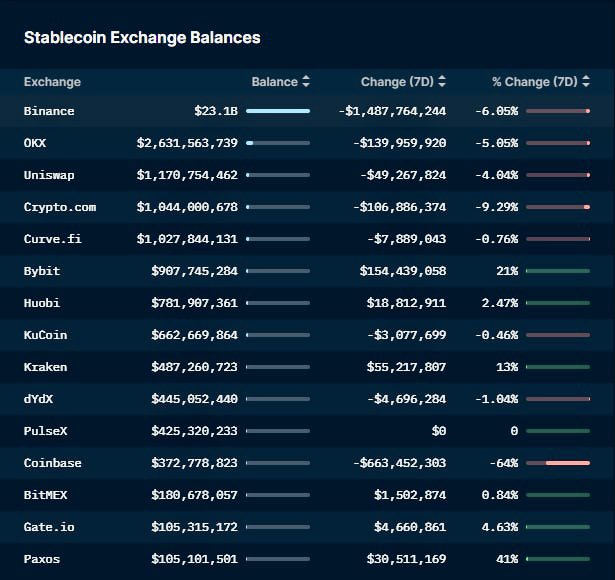The image size is (615, 580).
Task: Click PulseX balance $425,320,233
Action: (195, 431)
